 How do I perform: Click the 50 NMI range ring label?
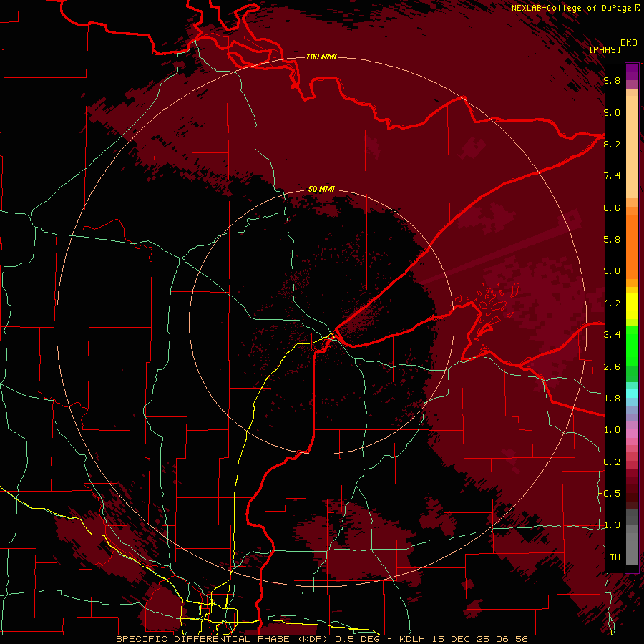point(321,189)
